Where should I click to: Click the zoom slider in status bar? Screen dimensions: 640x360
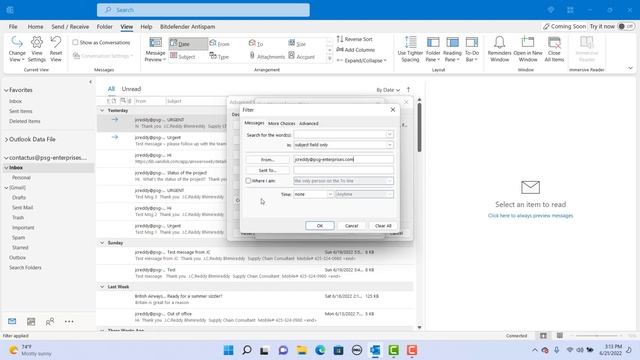597,336
